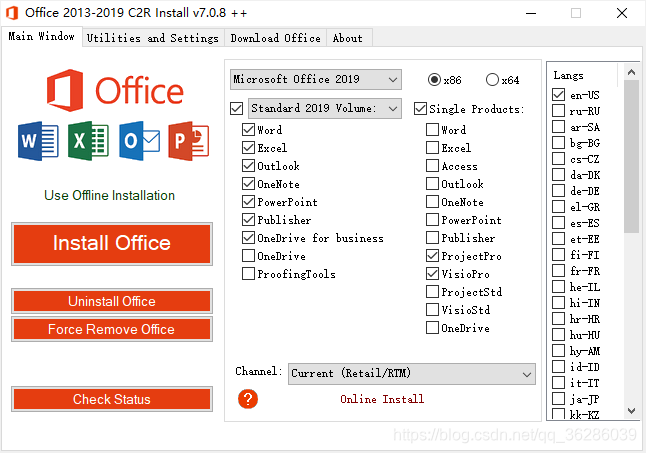646x453 pixels.
Task: Click the Langs list scroll-up arrow
Action: (631, 72)
